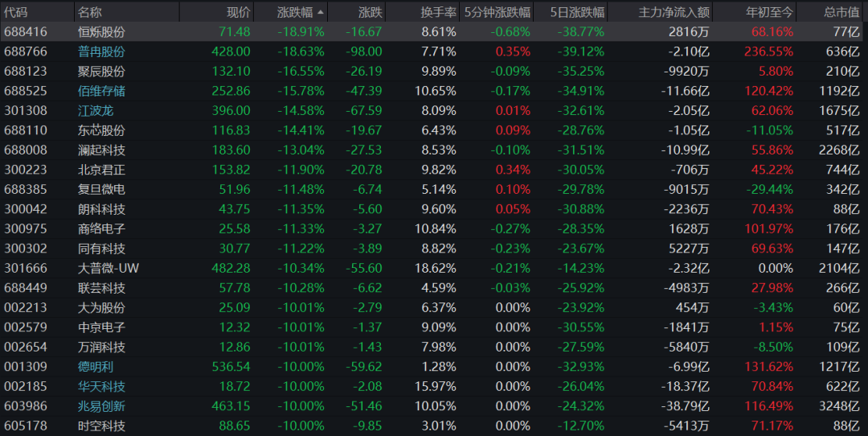Select the 联芸科技 stock name
This screenshot has height=436, width=868.
pyautogui.click(x=102, y=288)
